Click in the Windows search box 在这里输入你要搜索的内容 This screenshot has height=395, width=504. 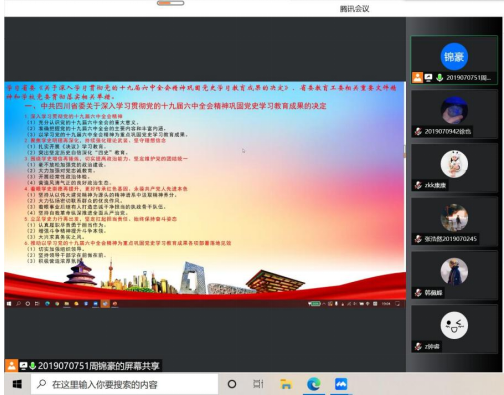click(x=124, y=384)
